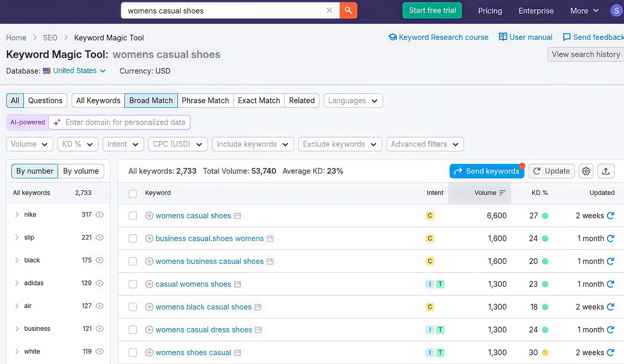View SERP icon for 'womens shoes casual'
Screen dimensions: 624x364
[238, 353]
